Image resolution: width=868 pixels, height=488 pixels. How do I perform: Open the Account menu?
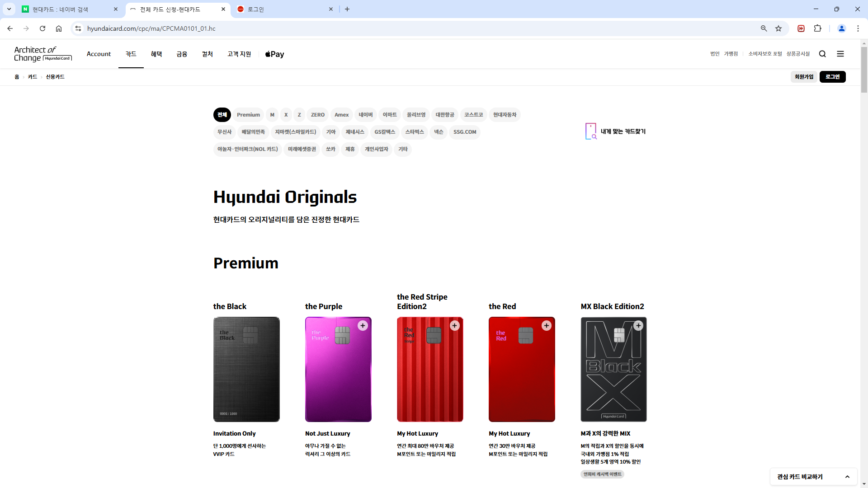(99, 54)
